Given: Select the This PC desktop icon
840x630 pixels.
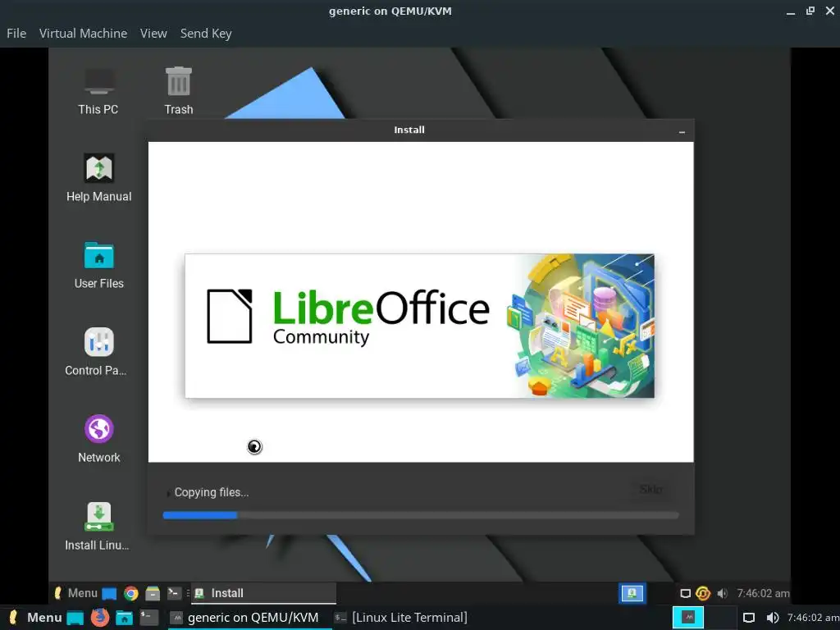Looking at the screenshot, I should (x=98, y=91).
